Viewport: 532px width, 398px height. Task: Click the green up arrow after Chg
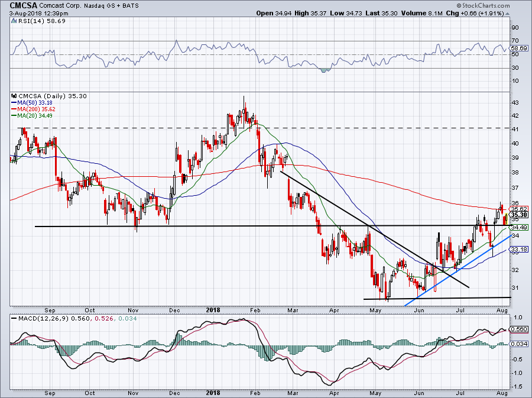[507, 14]
